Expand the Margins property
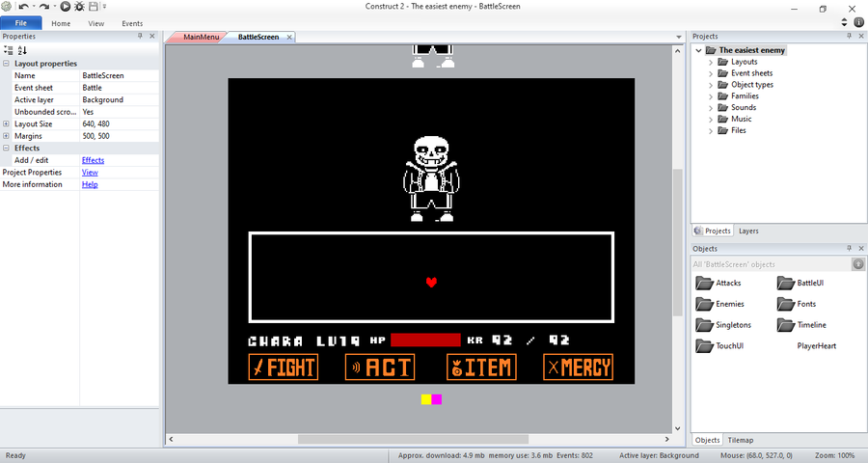This screenshot has width=868, height=463. pos(6,136)
